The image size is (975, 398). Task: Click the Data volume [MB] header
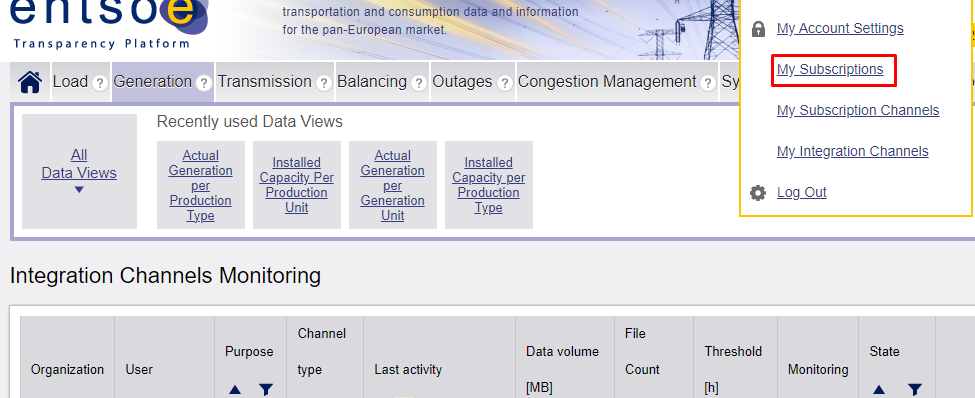pos(563,369)
